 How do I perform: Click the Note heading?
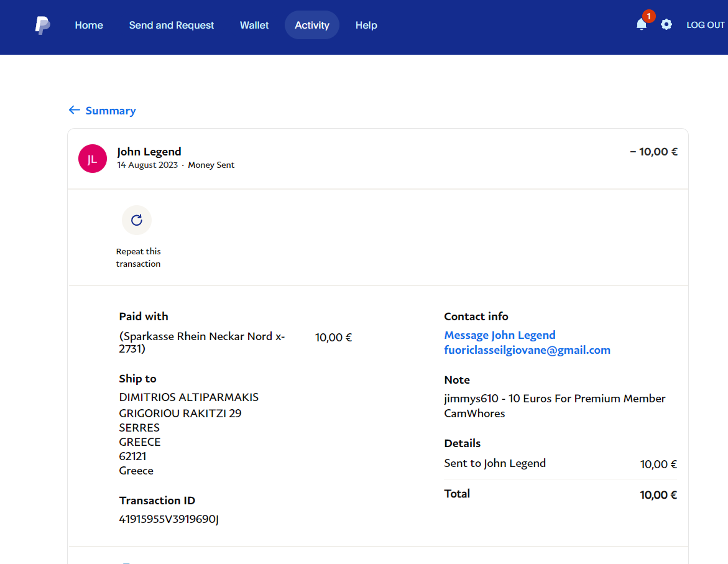click(457, 379)
